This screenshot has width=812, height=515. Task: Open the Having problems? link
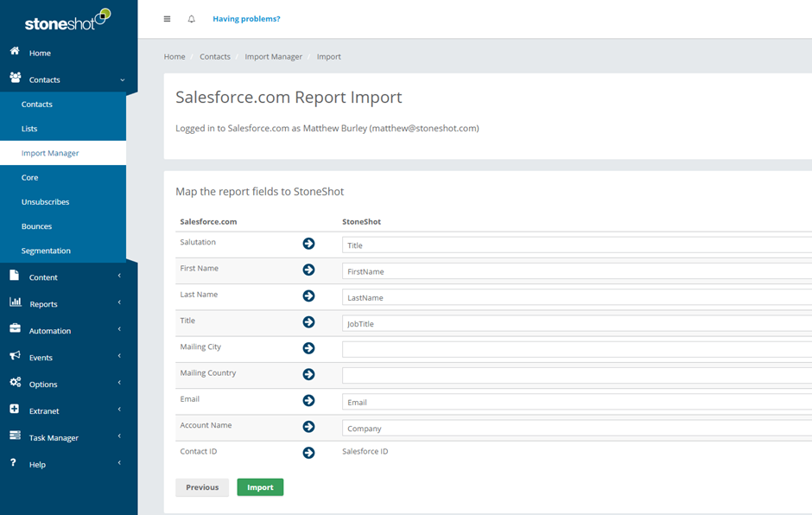pos(246,19)
